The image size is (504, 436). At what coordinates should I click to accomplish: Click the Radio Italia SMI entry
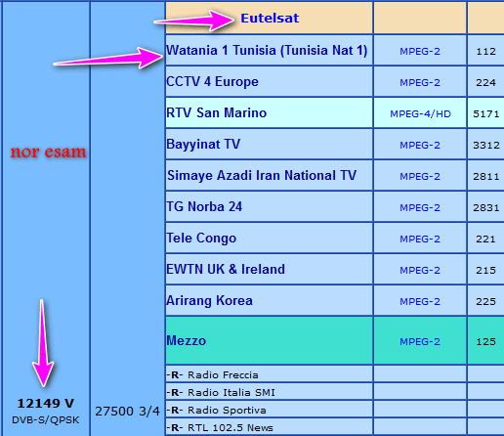(221, 392)
